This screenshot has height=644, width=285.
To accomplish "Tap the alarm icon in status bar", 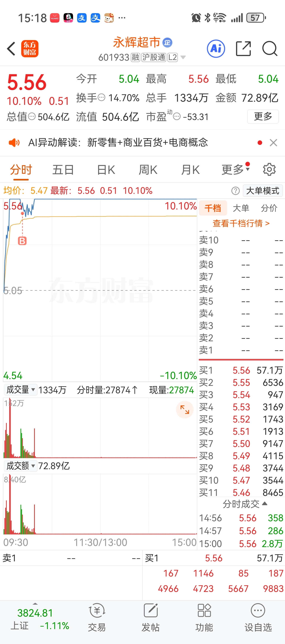I will point(196,18).
